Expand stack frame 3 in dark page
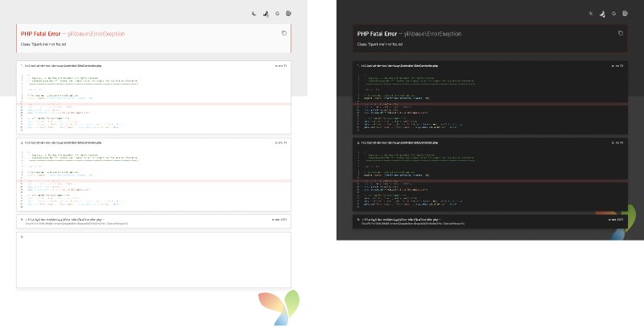This screenshot has width=644, height=326. 490,221
